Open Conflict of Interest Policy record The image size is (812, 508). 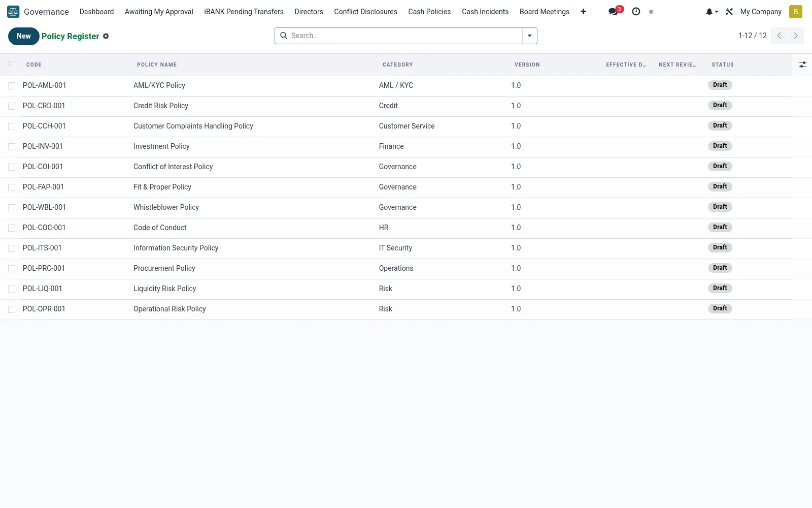click(x=173, y=167)
